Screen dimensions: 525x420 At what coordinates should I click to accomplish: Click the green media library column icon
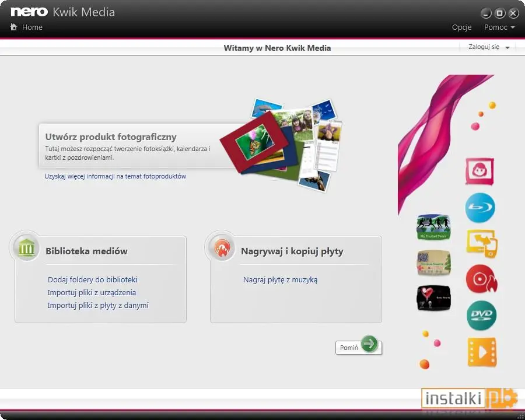[x=26, y=248]
